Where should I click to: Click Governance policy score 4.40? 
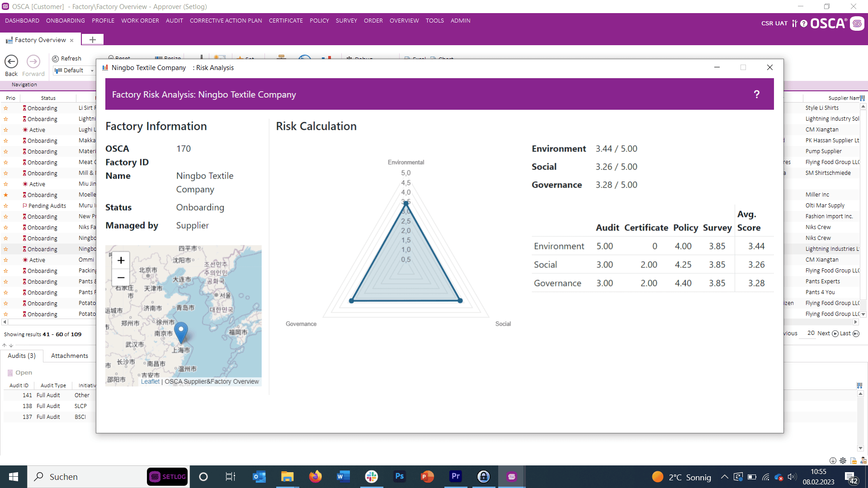point(683,283)
